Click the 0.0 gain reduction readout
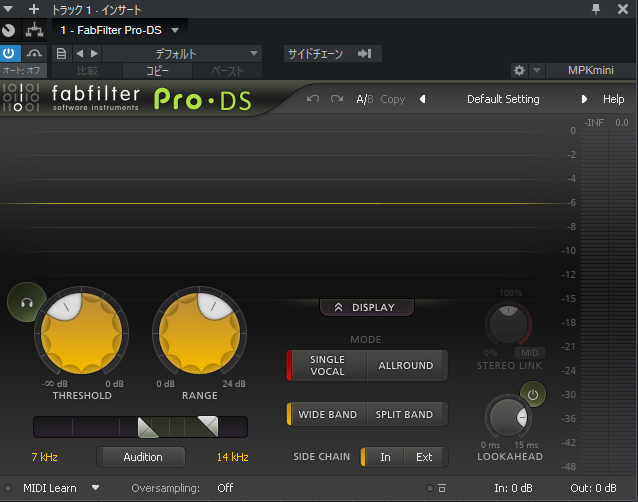Viewport: 638px width, 502px height. (x=622, y=122)
